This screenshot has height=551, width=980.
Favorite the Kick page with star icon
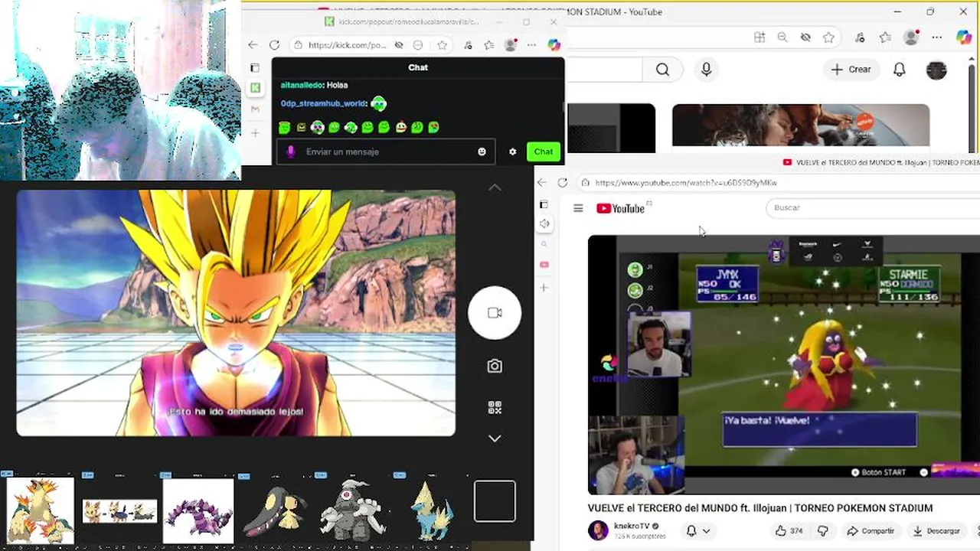tap(442, 45)
